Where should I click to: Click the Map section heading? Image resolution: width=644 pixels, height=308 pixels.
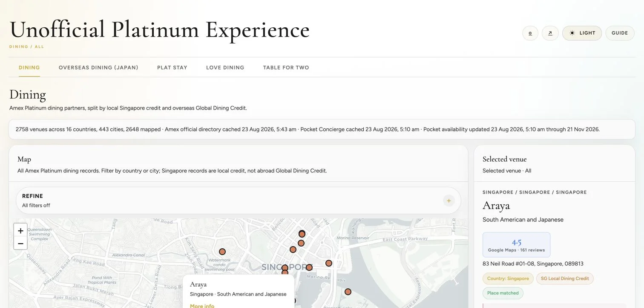tap(24, 159)
